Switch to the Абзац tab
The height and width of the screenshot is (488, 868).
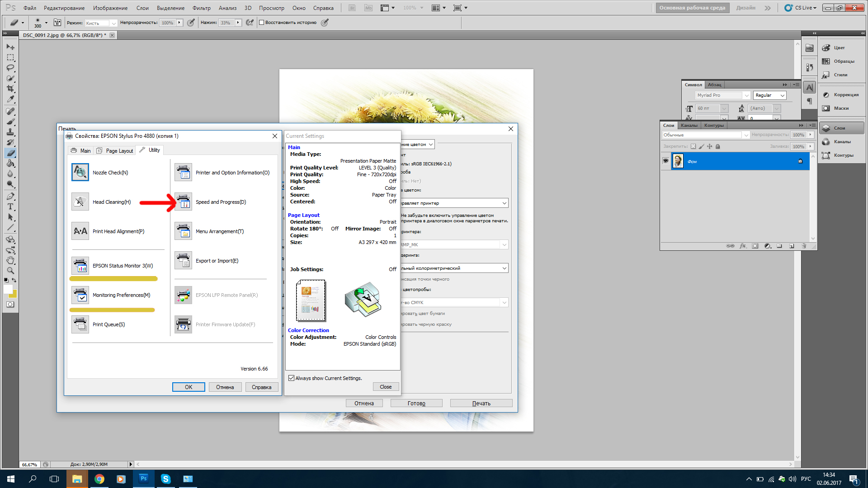pyautogui.click(x=714, y=84)
